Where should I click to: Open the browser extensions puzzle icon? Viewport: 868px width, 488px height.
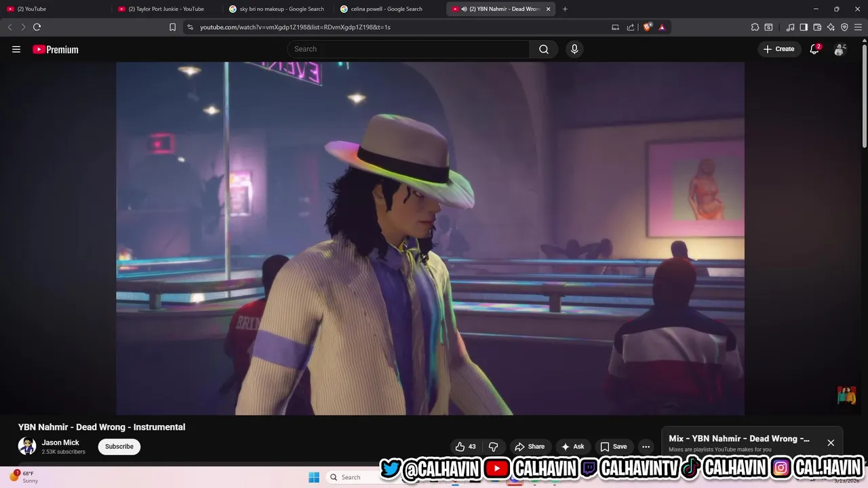point(755,27)
